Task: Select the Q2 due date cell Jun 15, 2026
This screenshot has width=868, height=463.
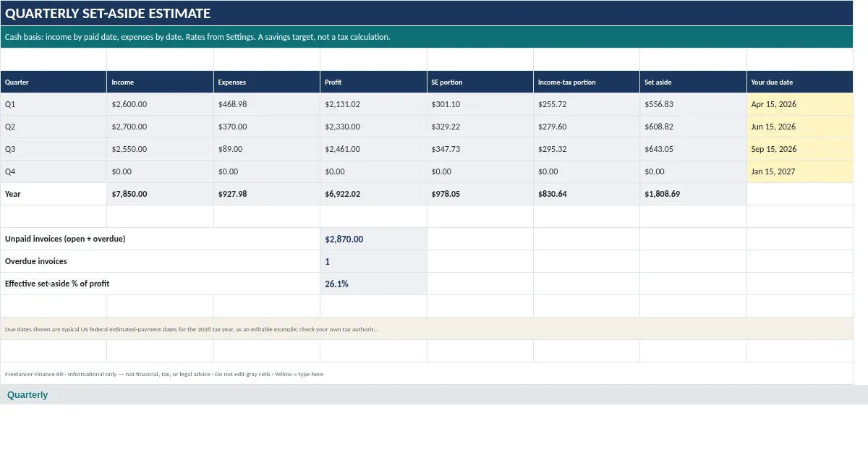Action: coord(800,127)
